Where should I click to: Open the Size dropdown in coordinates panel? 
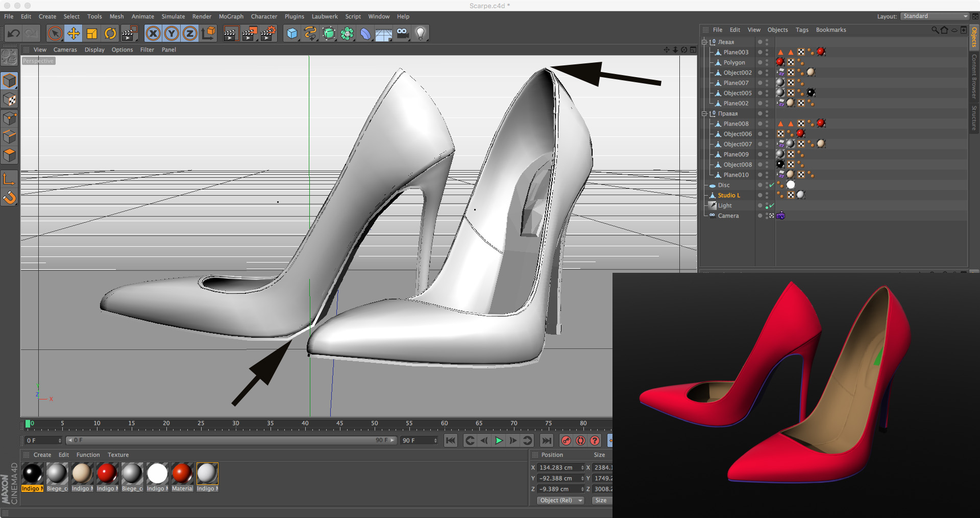click(602, 501)
